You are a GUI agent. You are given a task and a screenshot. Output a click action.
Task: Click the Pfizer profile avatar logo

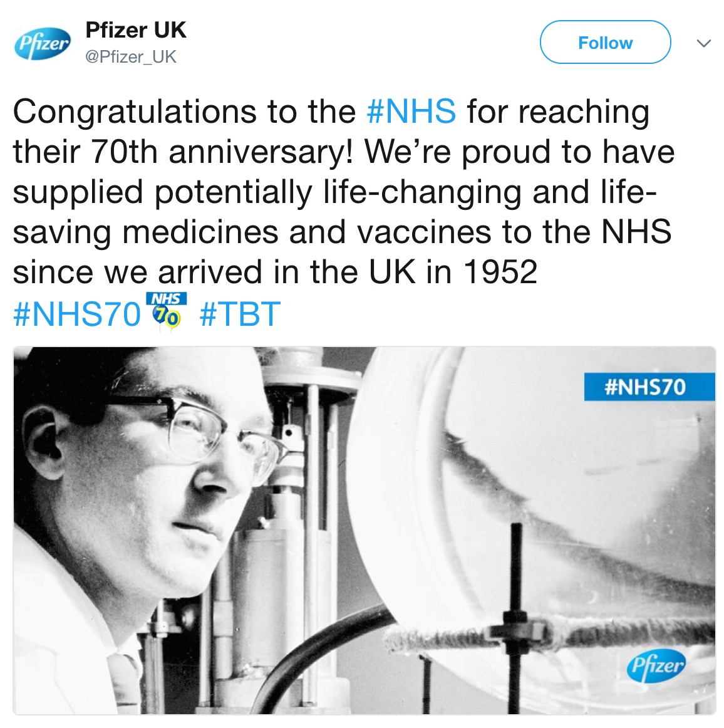43,43
